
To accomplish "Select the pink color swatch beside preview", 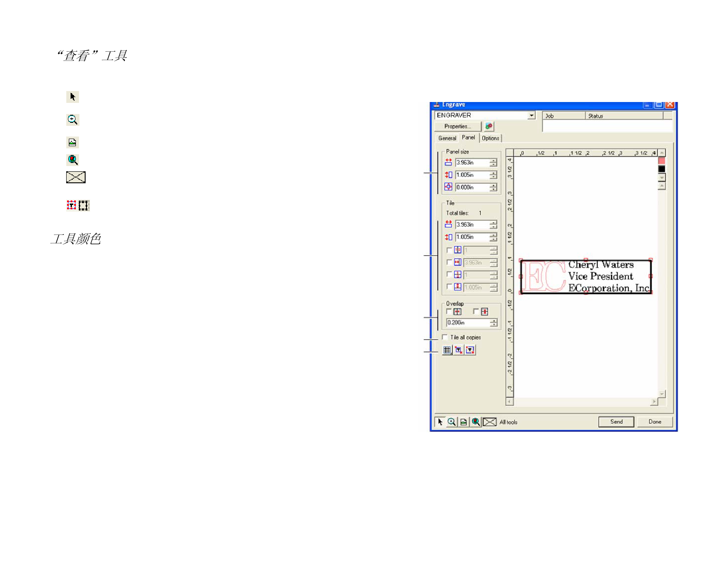I will pos(661,161).
